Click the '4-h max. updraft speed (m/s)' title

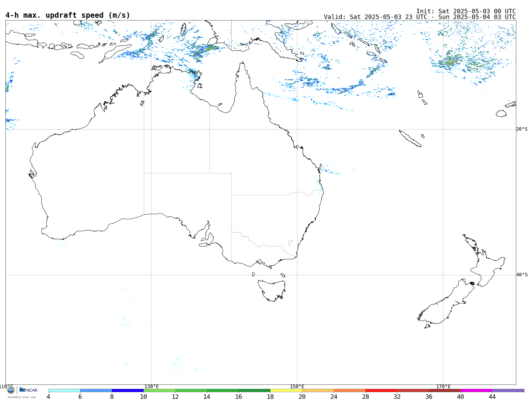click(x=68, y=15)
